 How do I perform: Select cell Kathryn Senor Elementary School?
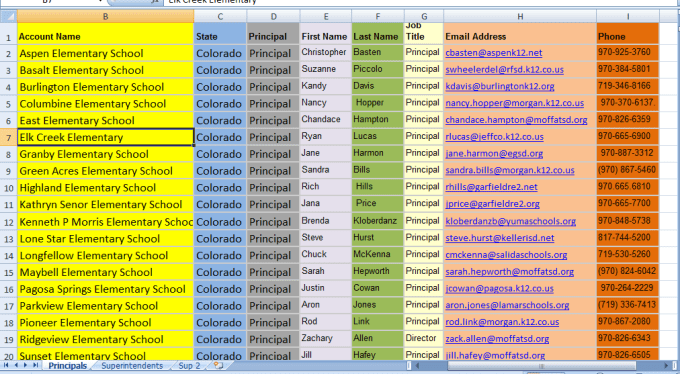coord(105,205)
